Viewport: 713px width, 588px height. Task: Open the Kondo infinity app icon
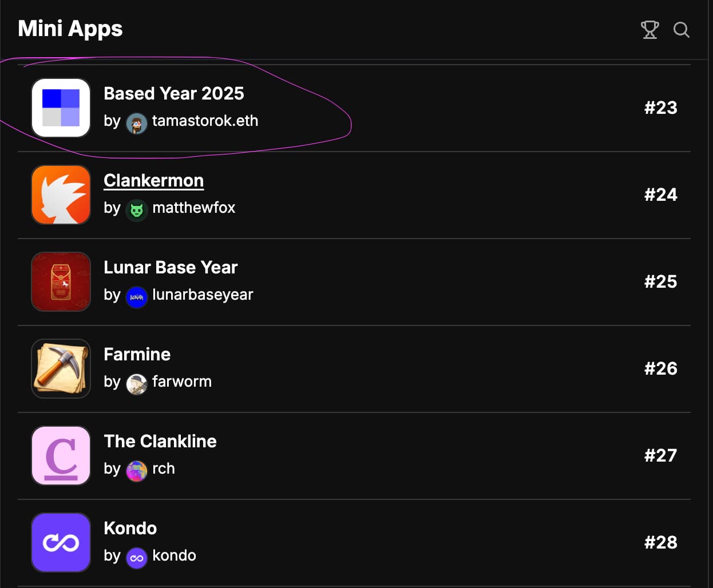click(61, 543)
